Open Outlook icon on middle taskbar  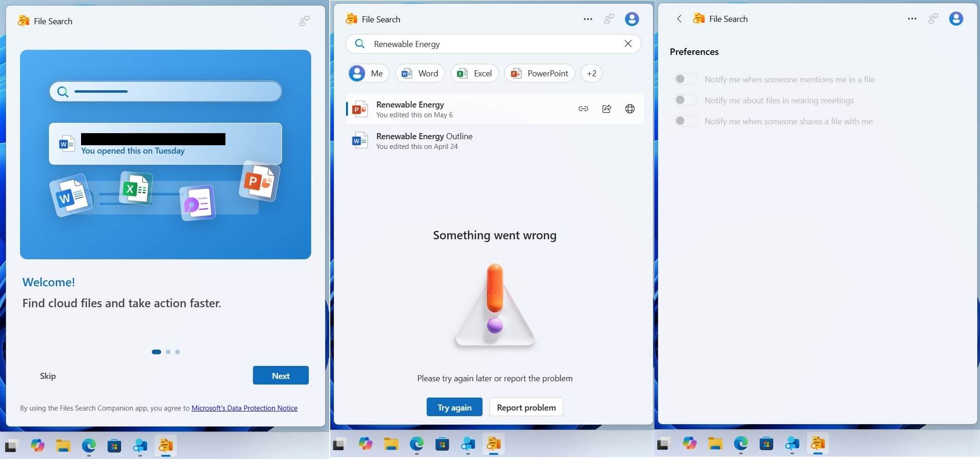point(468,444)
